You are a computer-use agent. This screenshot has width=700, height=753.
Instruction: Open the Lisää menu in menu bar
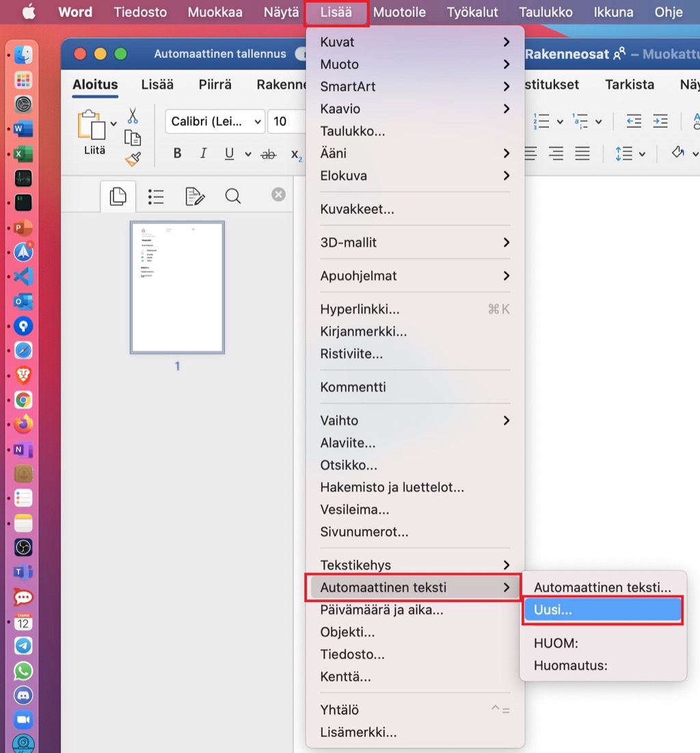tap(336, 12)
